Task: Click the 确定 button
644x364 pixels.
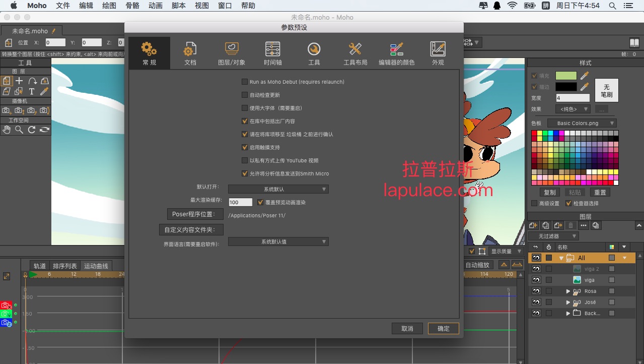Action: pyautogui.click(x=444, y=328)
